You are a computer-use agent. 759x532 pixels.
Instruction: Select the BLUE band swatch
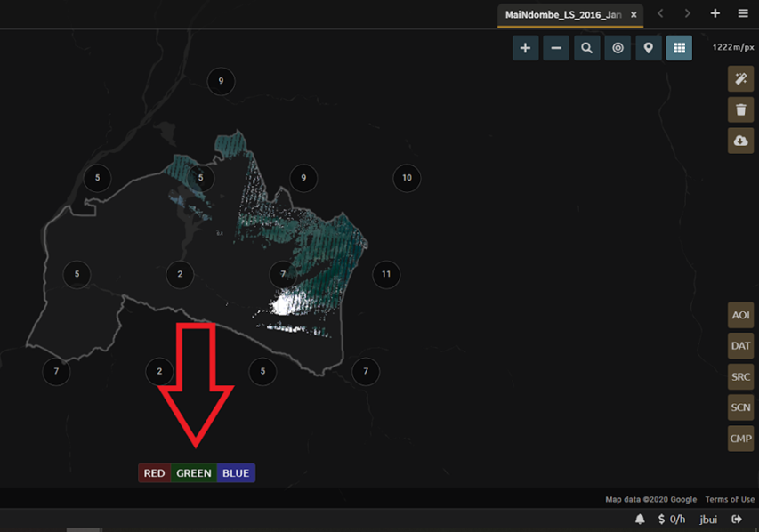(236, 473)
